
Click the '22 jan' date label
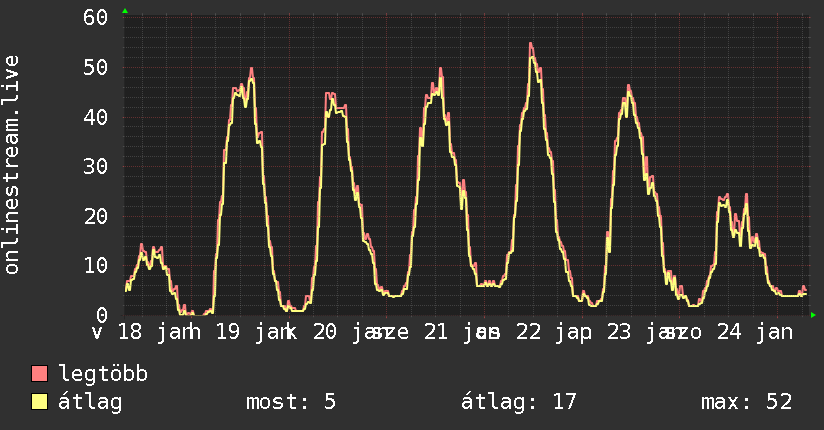[x=554, y=332]
